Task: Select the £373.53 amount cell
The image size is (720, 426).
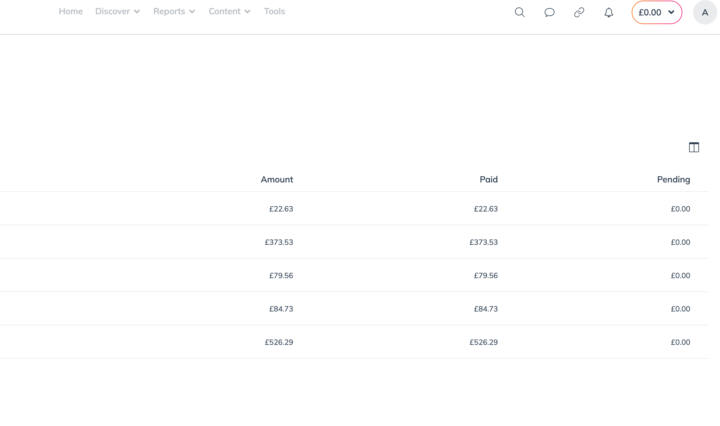Action: pos(279,242)
